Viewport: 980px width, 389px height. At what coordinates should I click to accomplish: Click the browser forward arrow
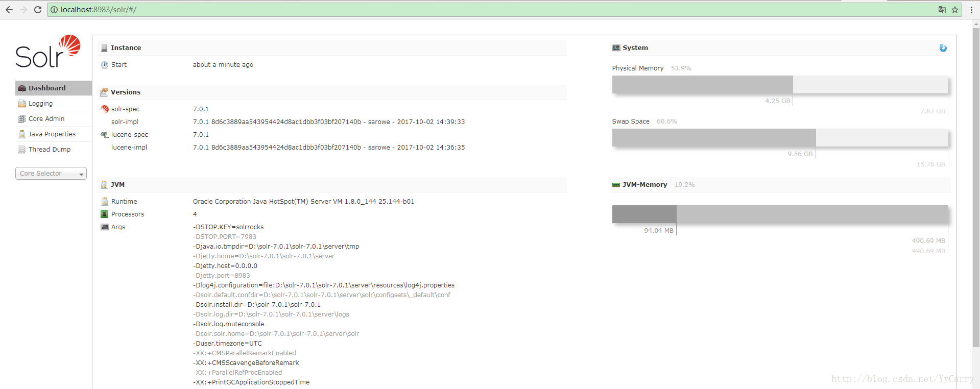click(x=23, y=10)
